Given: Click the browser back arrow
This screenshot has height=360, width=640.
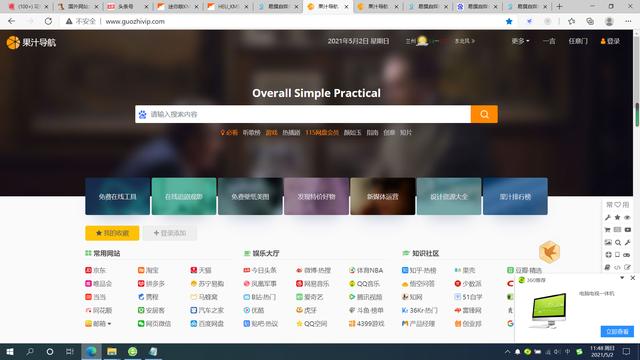Looking at the screenshot, I should pyautogui.click(x=11, y=21).
